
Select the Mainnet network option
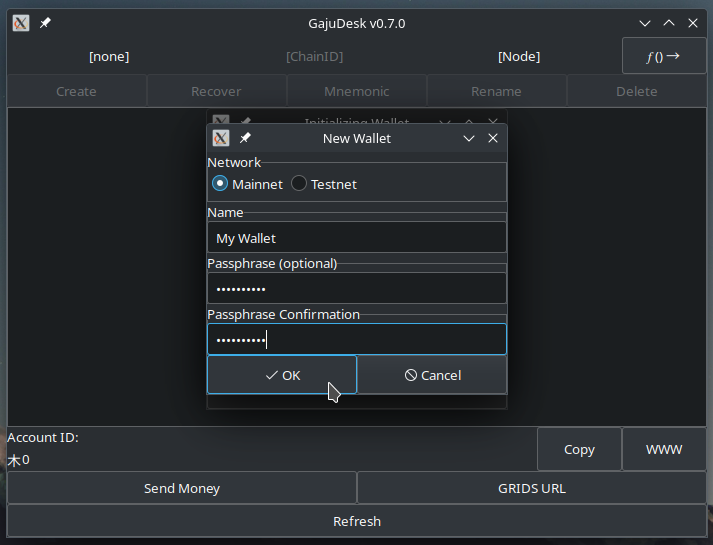220,184
